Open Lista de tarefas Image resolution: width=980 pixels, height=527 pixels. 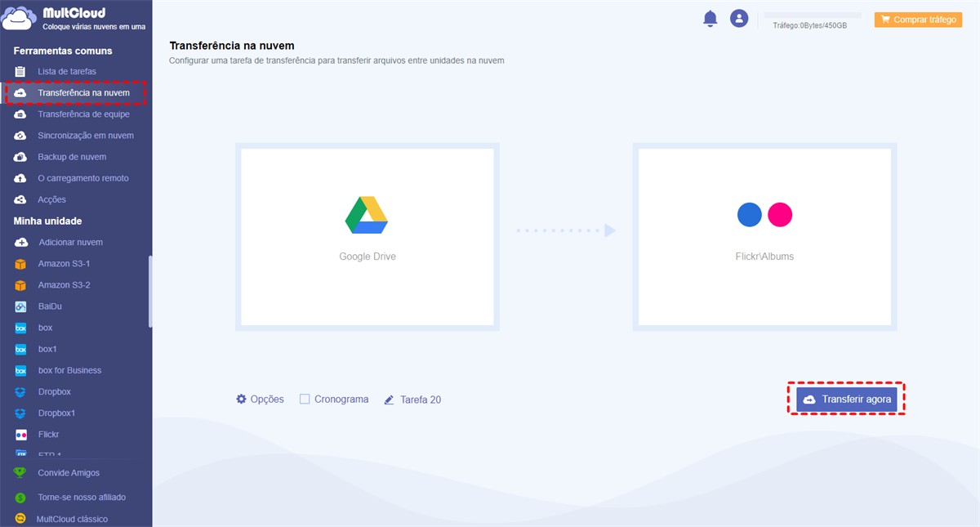[67, 72]
